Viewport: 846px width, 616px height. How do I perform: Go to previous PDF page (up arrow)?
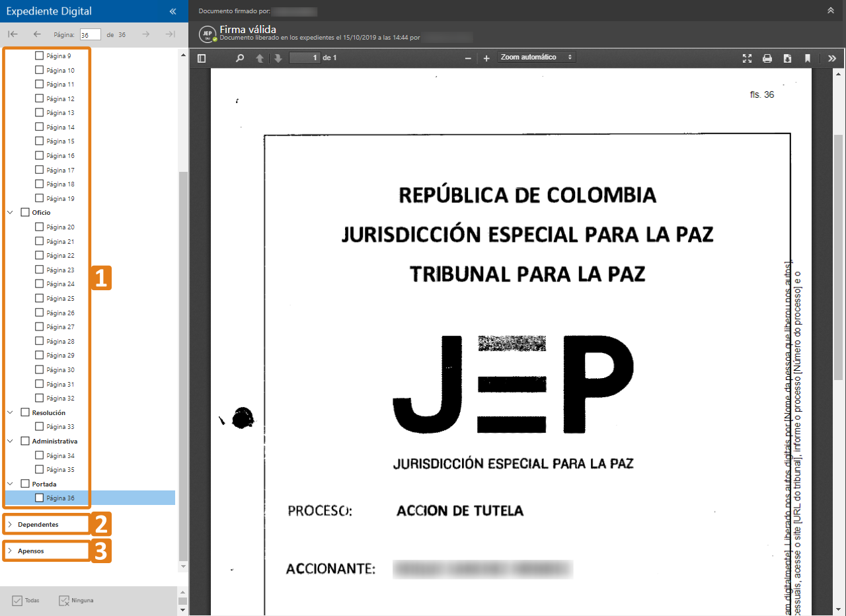pyautogui.click(x=260, y=58)
